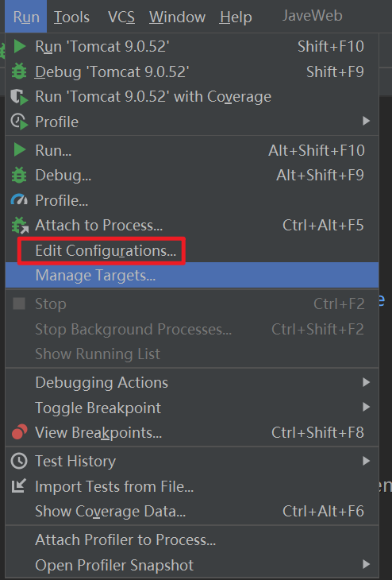Click the Test History clock icon
The image size is (392, 580).
[x=19, y=461]
